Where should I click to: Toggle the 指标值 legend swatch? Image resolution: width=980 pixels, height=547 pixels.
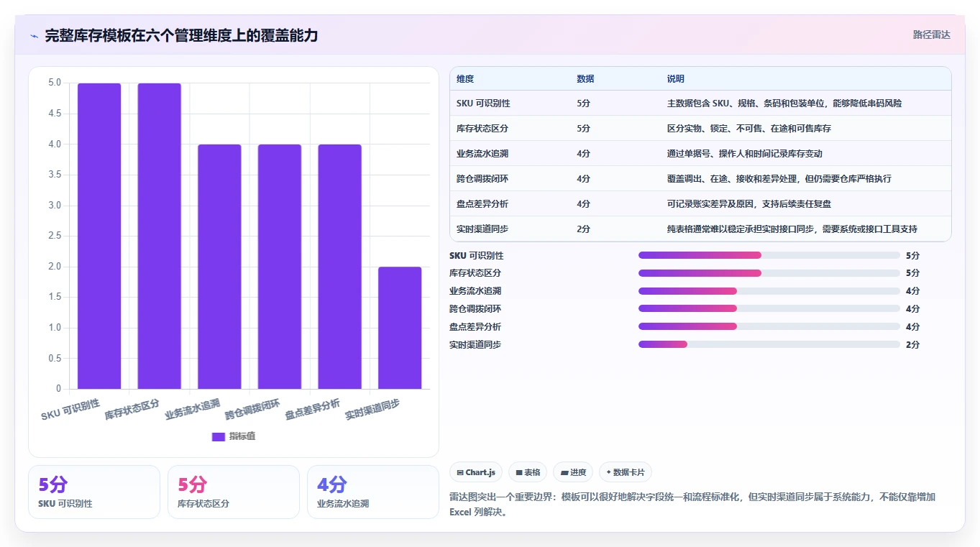point(219,436)
